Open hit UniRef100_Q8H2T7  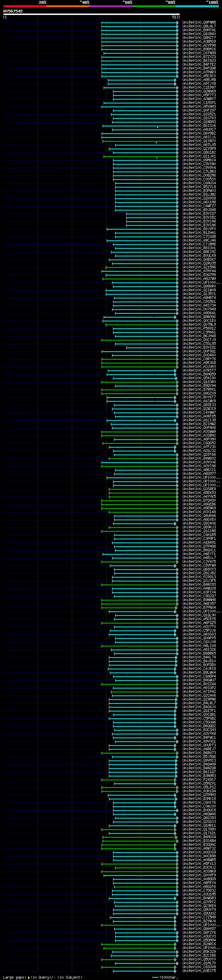tap(199, 38)
